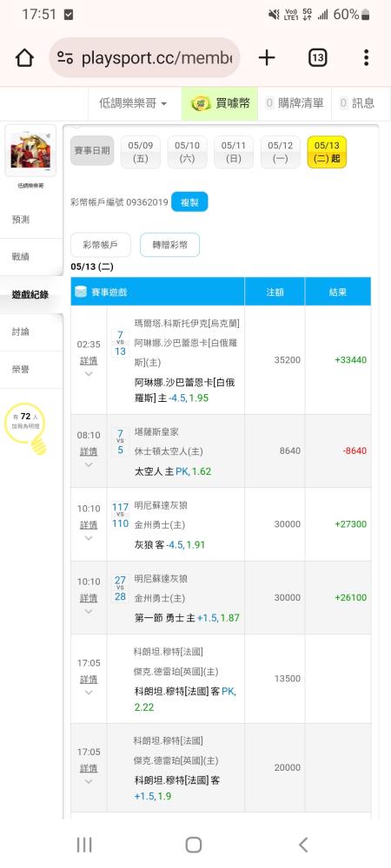The height and width of the screenshot is (868, 391).
Task: Tap the 買噱幣 coin icon
Action: click(x=201, y=103)
